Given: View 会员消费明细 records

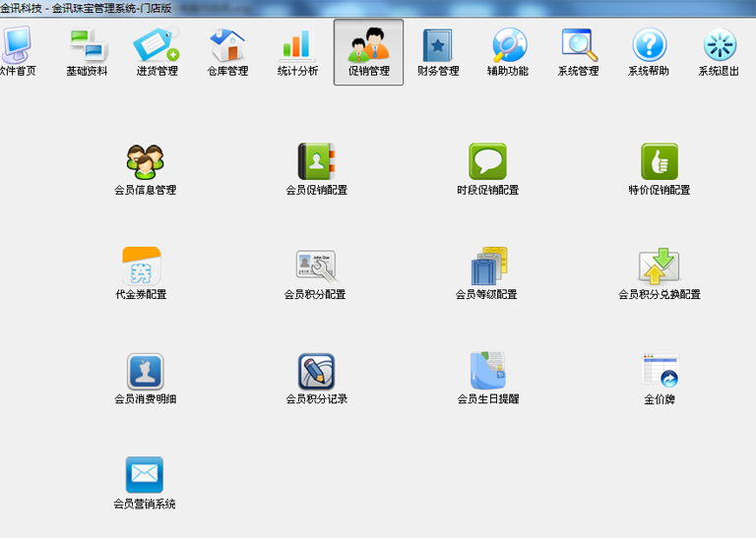Looking at the screenshot, I should point(145,372).
